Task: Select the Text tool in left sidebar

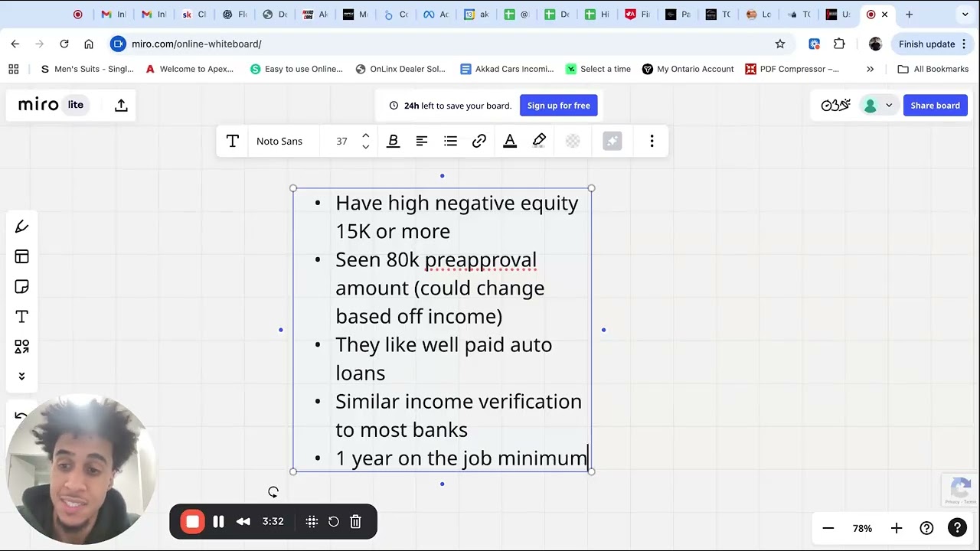Action: pyautogui.click(x=21, y=317)
